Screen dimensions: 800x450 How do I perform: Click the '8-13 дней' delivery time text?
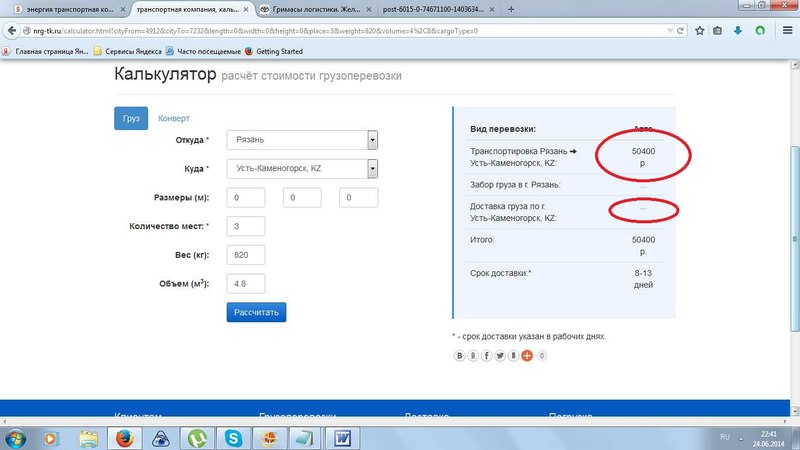pos(643,279)
